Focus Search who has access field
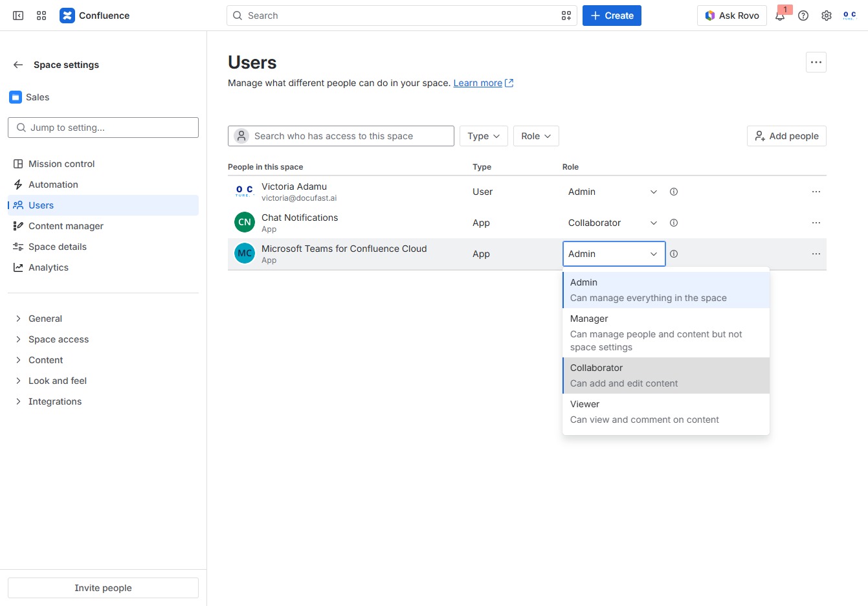Viewport: 868px width, 606px height. pos(341,136)
